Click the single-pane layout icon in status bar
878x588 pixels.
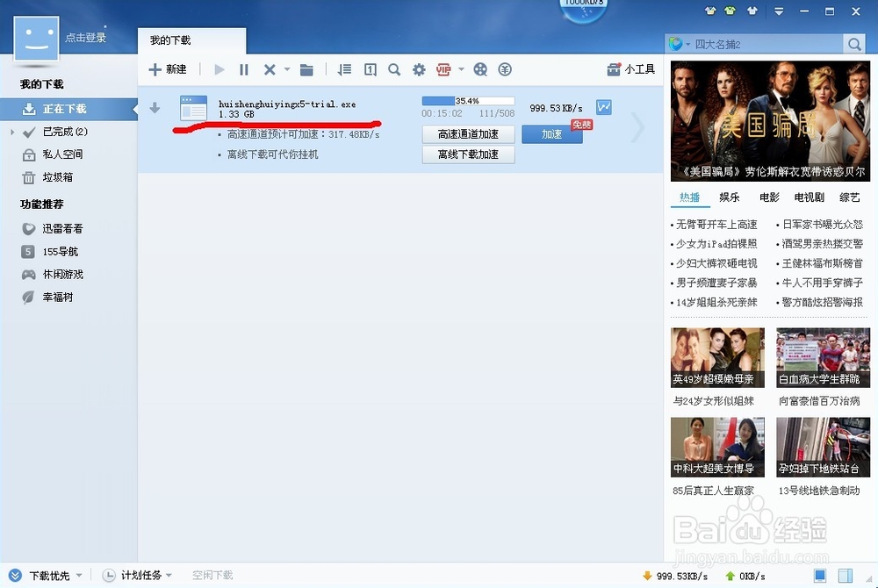(820, 576)
